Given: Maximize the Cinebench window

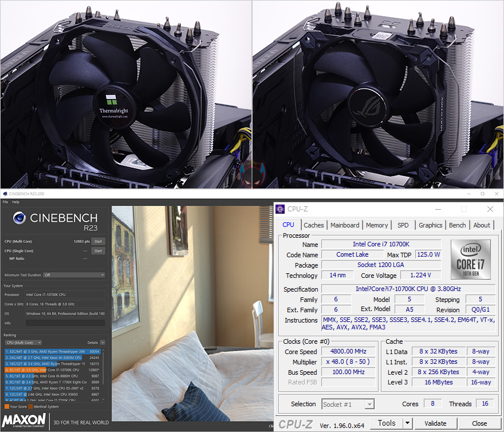Looking at the screenshot, I should pyautogui.click(x=482, y=194).
